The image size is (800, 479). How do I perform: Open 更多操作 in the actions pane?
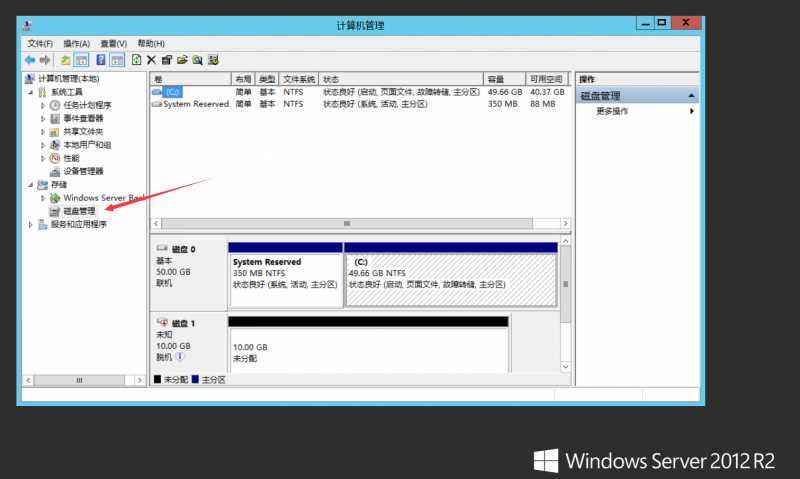point(612,111)
